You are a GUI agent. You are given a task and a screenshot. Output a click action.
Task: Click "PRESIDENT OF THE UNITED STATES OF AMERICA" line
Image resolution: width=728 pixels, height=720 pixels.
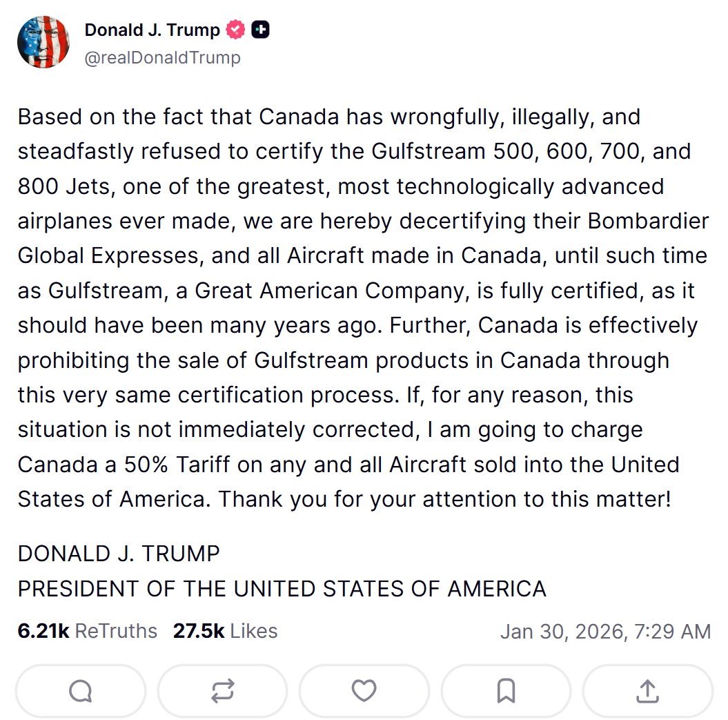pyautogui.click(x=282, y=588)
